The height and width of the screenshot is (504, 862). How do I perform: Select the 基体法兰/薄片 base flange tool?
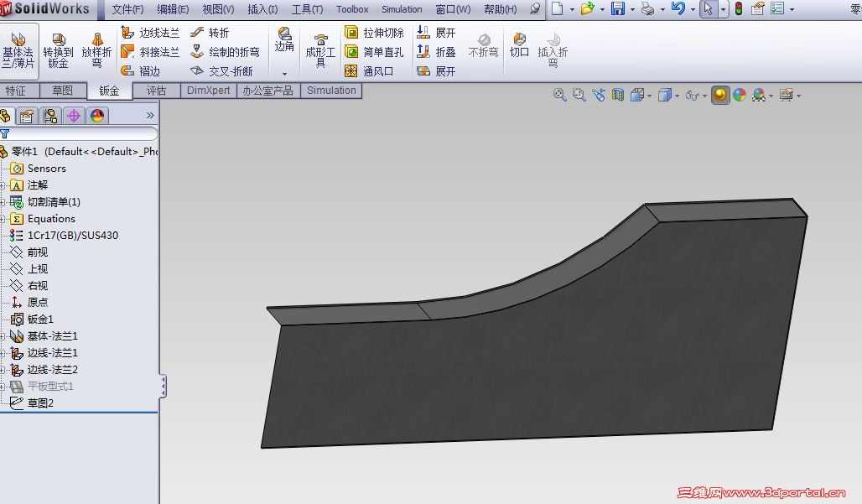[18, 50]
